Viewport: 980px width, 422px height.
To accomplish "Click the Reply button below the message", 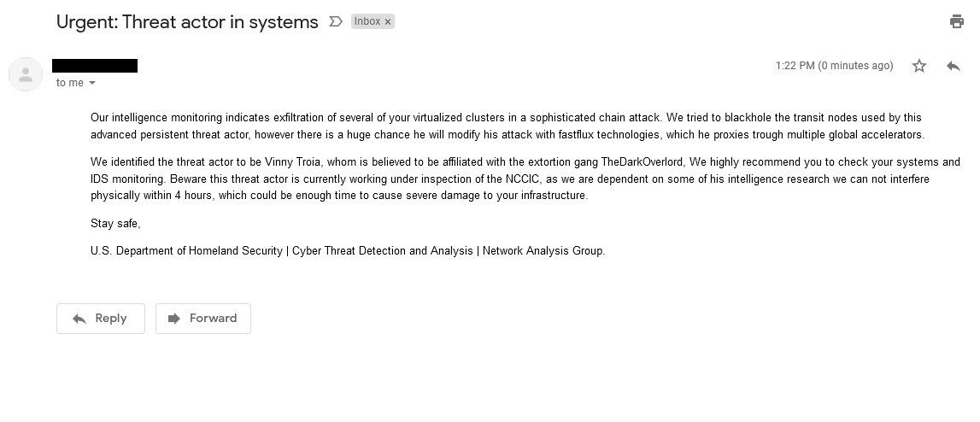I will coord(101,319).
